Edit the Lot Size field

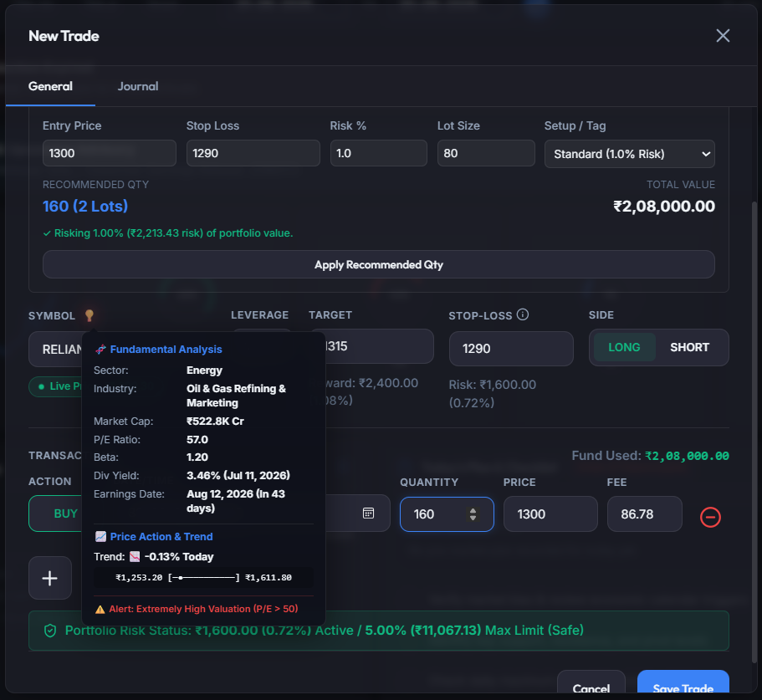[x=486, y=153]
